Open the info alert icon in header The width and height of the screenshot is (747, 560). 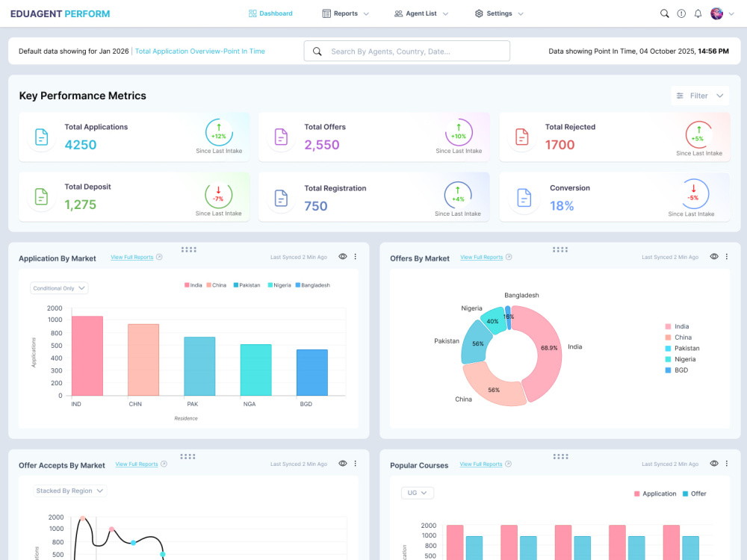[681, 13]
